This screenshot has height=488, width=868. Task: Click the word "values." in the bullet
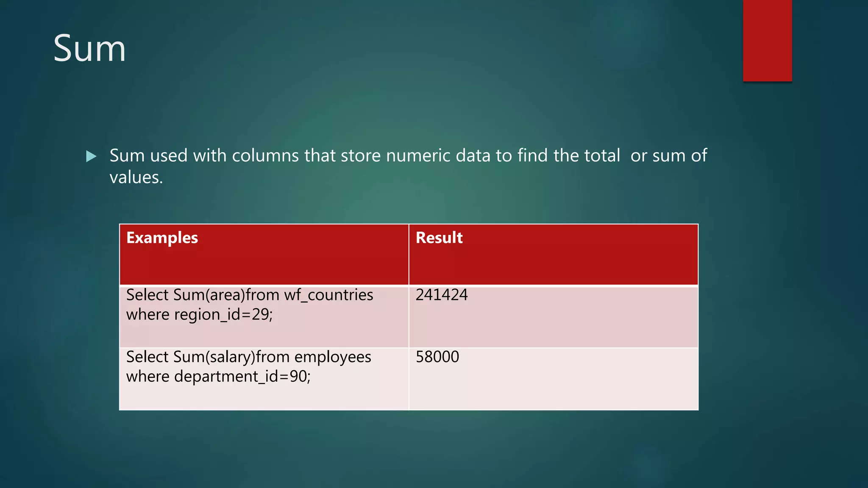pyautogui.click(x=136, y=177)
